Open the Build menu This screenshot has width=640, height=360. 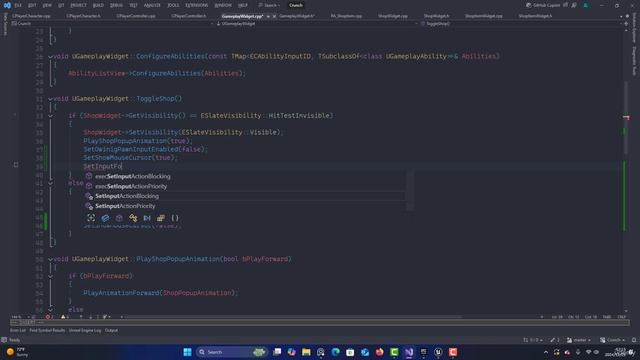[x=98, y=5]
